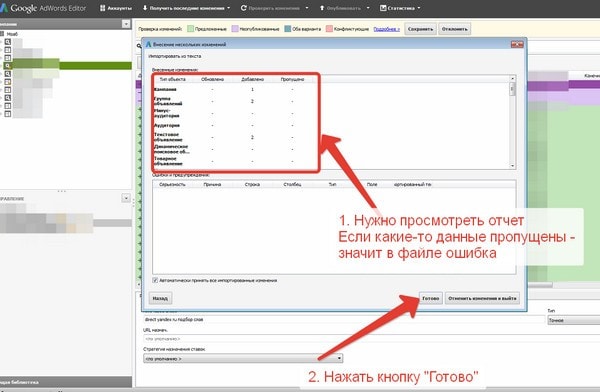Toggle auto-accept imported changes checkbox
This screenshot has height=392, width=600.
[x=155, y=280]
